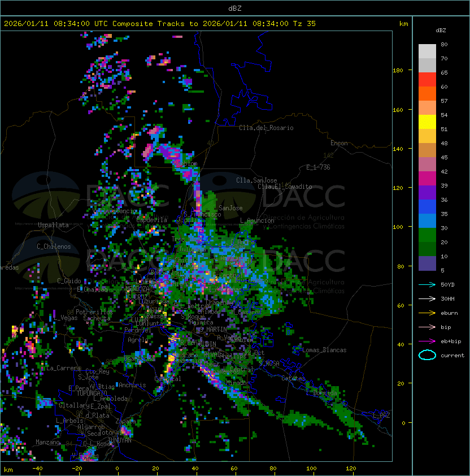Screen dimensions: 470x476
Task: Click the 'current' legend label
Action: [452, 356]
